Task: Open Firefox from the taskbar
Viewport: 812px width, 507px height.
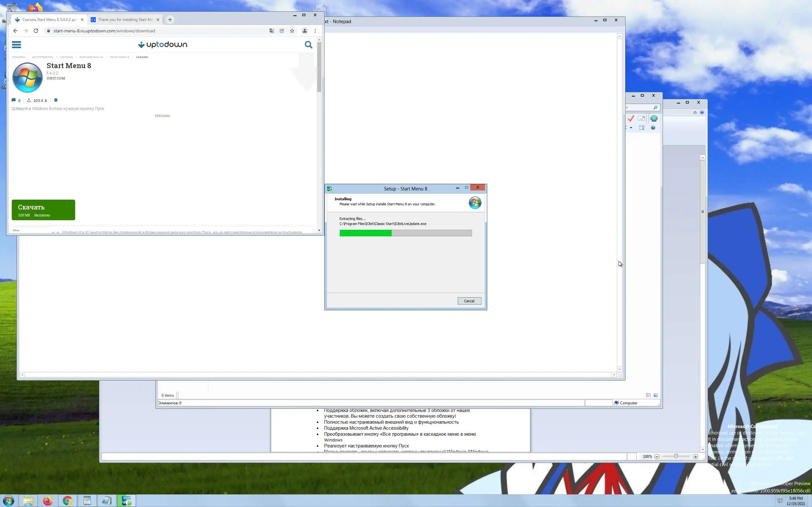Action: pyautogui.click(x=48, y=501)
